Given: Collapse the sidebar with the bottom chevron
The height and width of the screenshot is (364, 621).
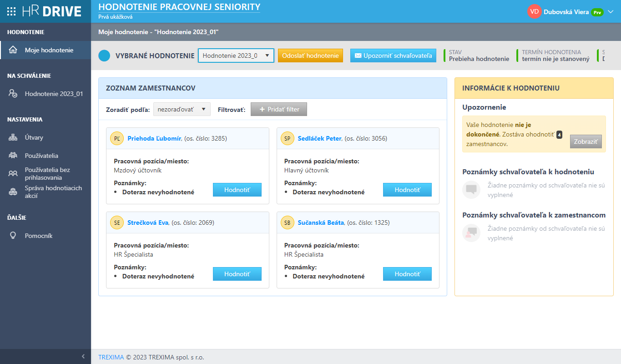Looking at the screenshot, I should (x=83, y=356).
